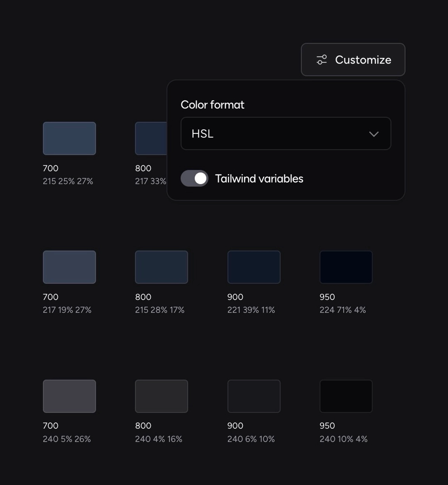Choose the 900 swatch above 240 6% 10%

tap(254, 396)
